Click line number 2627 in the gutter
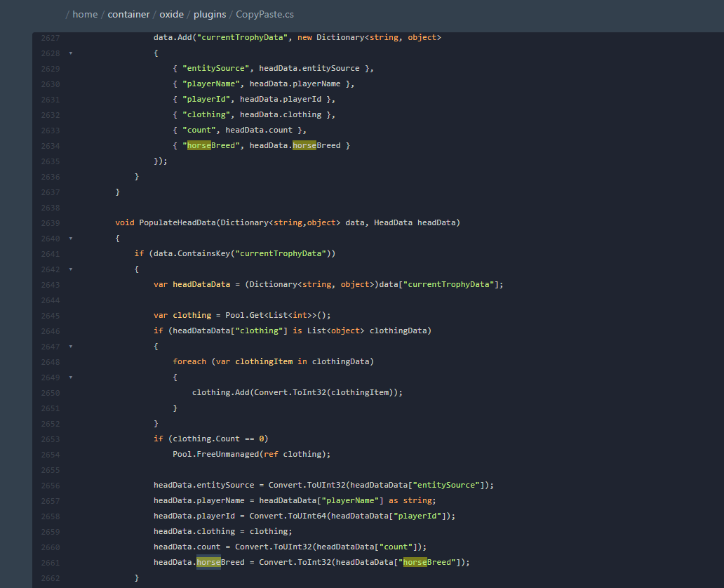This screenshot has width=724, height=588. coord(50,37)
